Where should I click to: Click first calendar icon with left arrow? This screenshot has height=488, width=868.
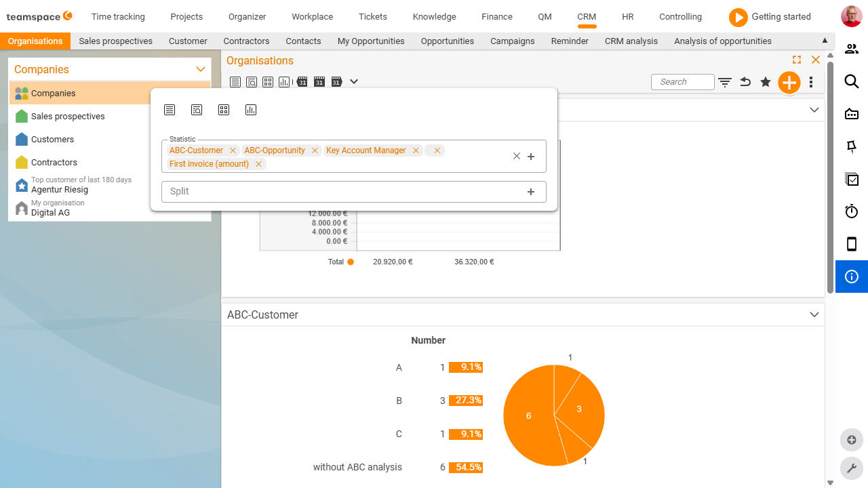tap(302, 82)
